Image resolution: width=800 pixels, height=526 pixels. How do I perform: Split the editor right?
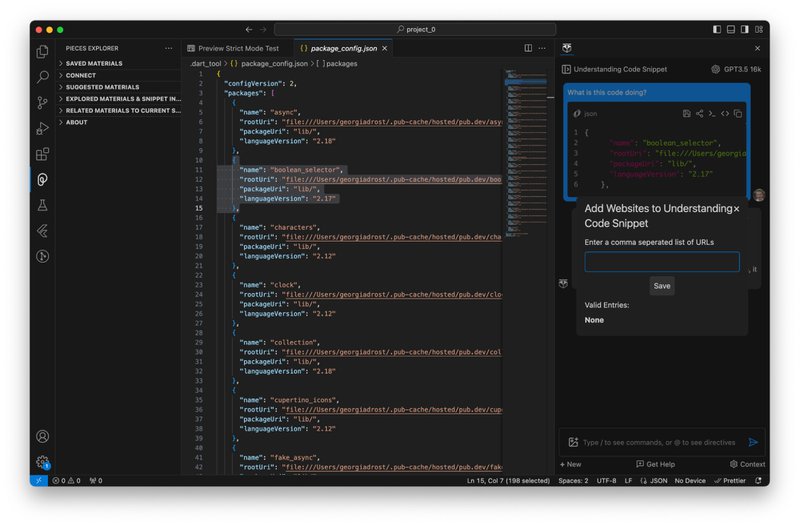(x=528, y=48)
